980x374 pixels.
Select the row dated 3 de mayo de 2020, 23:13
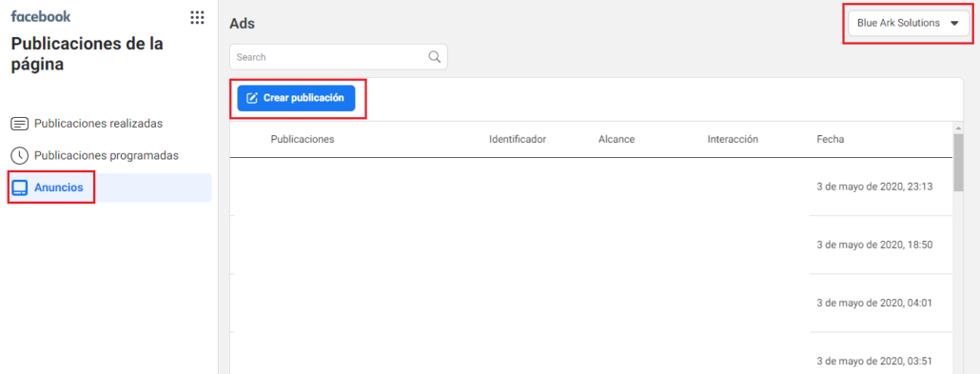[x=591, y=187]
